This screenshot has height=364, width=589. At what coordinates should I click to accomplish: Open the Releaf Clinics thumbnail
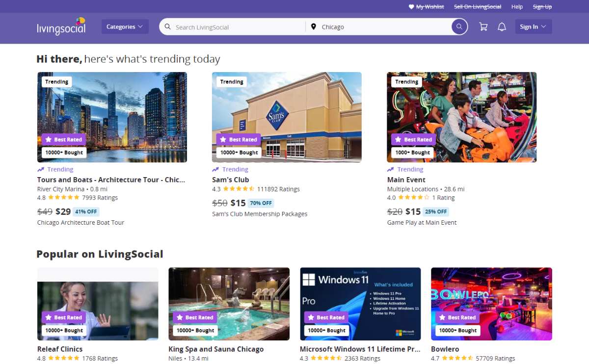point(98,304)
